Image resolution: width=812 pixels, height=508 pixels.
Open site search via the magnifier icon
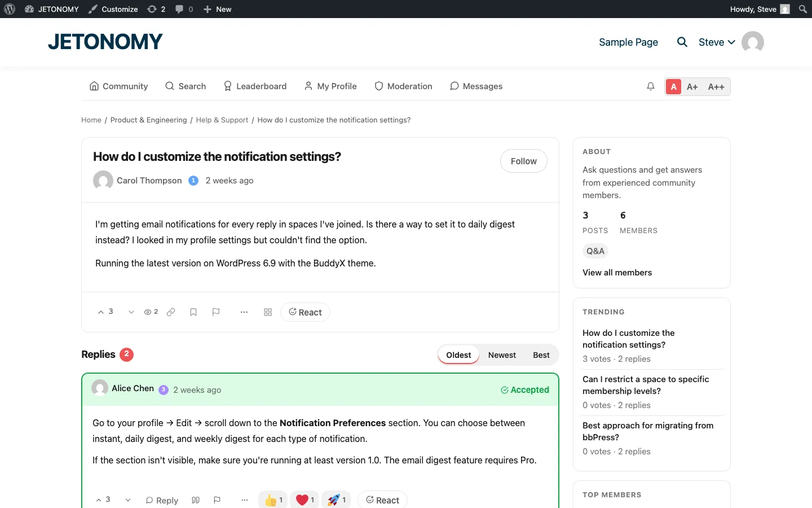coord(682,42)
